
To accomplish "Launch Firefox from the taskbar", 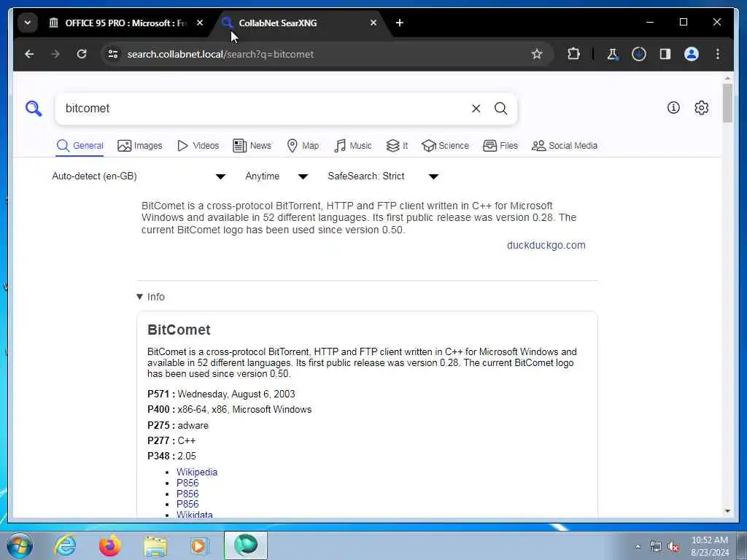I will click(109, 545).
